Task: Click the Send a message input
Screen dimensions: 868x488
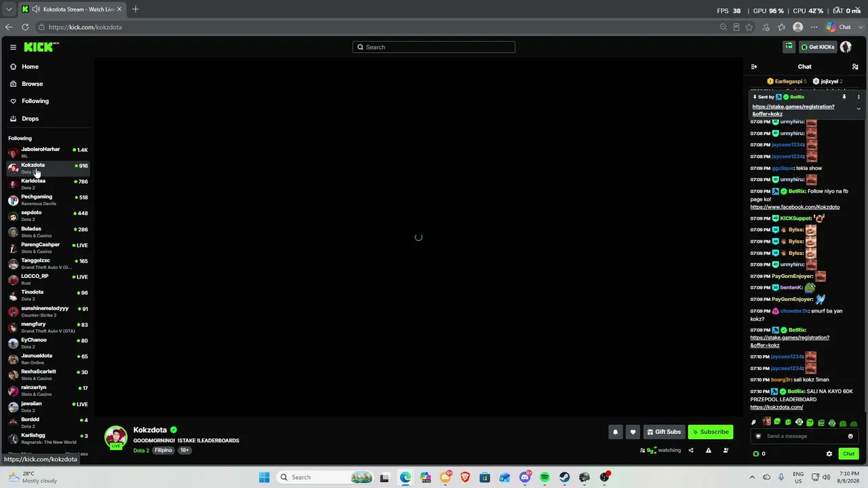Action: tap(804, 436)
